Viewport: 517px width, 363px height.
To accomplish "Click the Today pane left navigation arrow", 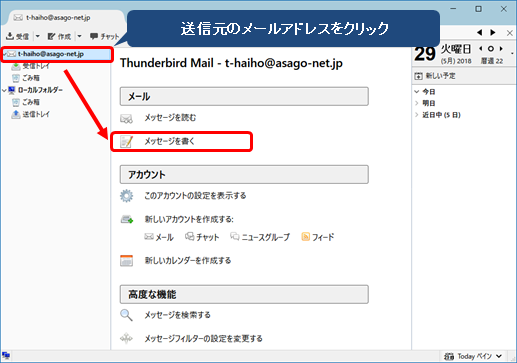I will pyautogui.click(x=479, y=33).
